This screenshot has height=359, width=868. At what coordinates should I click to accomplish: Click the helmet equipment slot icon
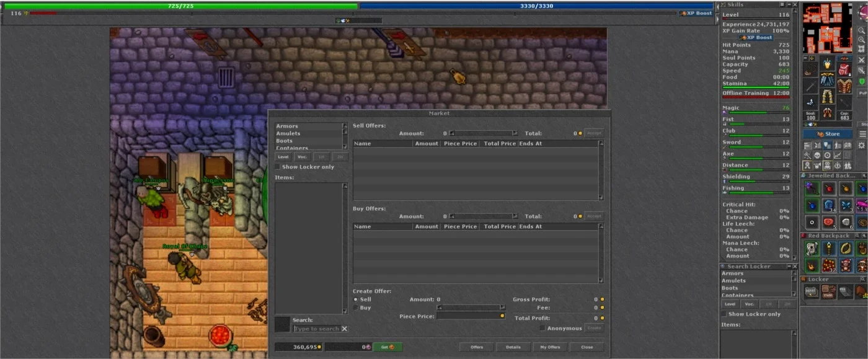[x=828, y=64]
